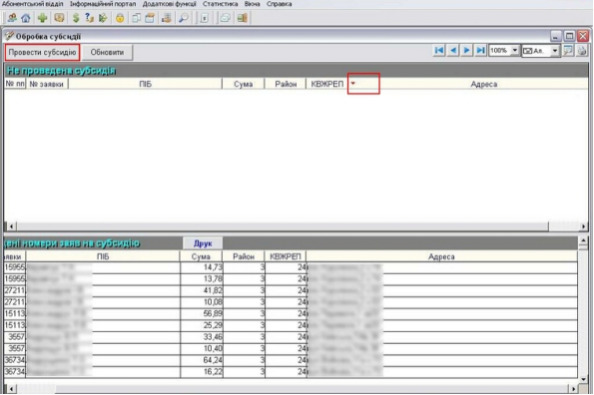Screen dimensions: 594x395
Task: Go to previous report page
Action: pyautogui.click(x=453, y=50)
